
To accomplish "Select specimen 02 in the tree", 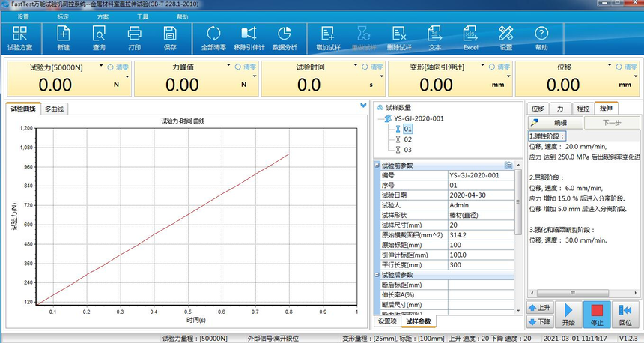I will [x=407, y=139].
